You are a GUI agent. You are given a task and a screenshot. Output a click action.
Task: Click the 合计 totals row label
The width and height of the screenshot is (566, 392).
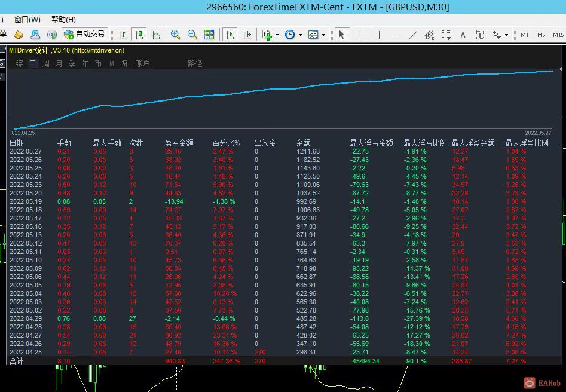(x=16, y=361)
